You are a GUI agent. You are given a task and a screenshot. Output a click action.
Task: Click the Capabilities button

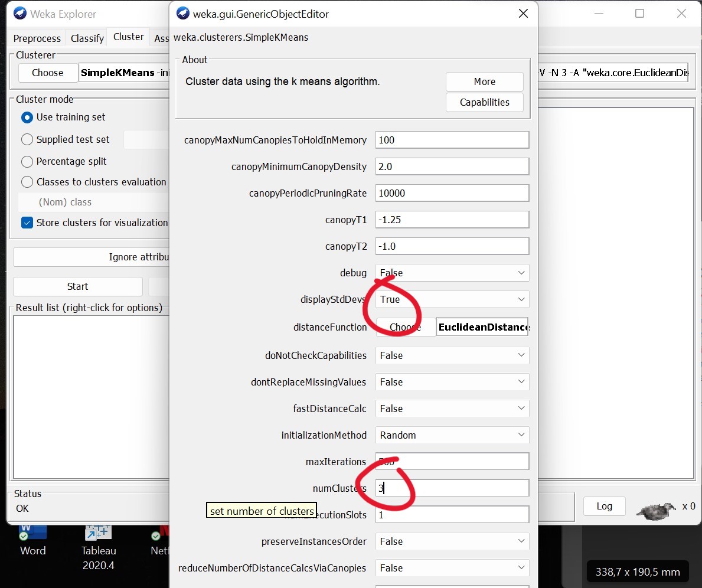484,102
